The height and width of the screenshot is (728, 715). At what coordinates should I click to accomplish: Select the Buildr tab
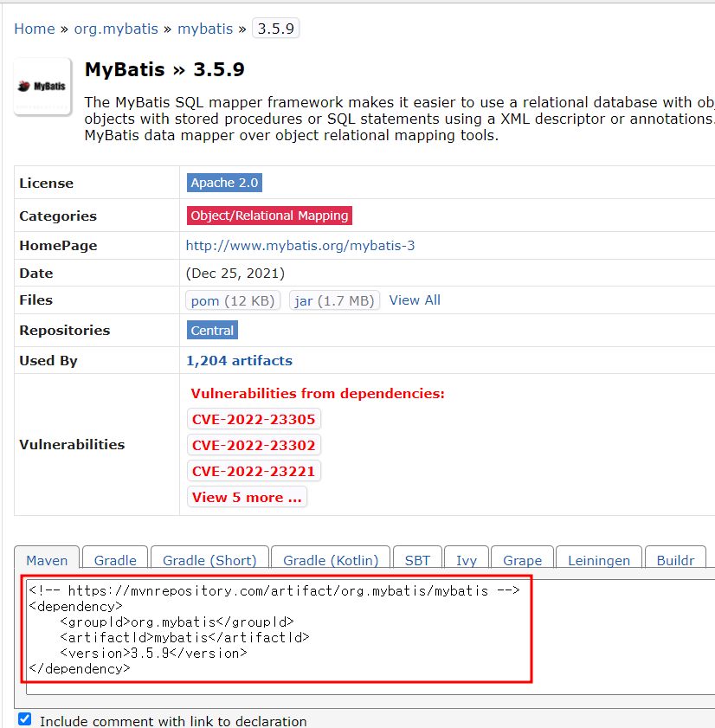click(x=675, y=559)
